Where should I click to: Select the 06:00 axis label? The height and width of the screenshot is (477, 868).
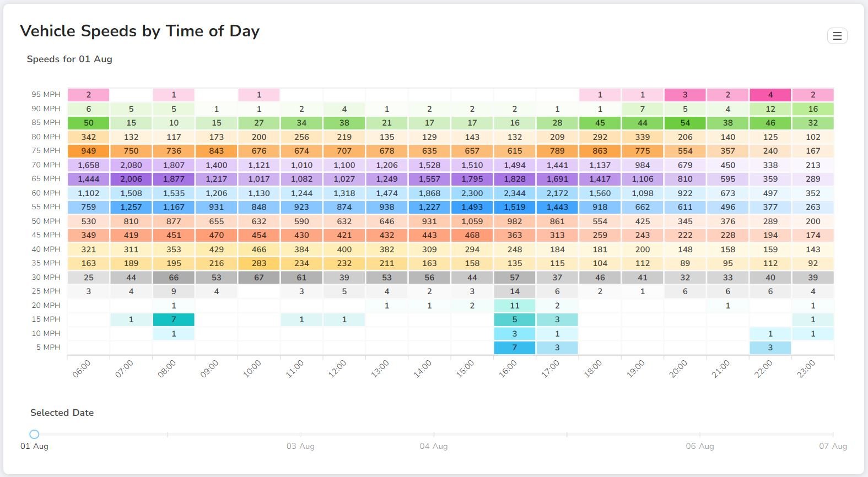pyautogui.click(x=82, y=369)
